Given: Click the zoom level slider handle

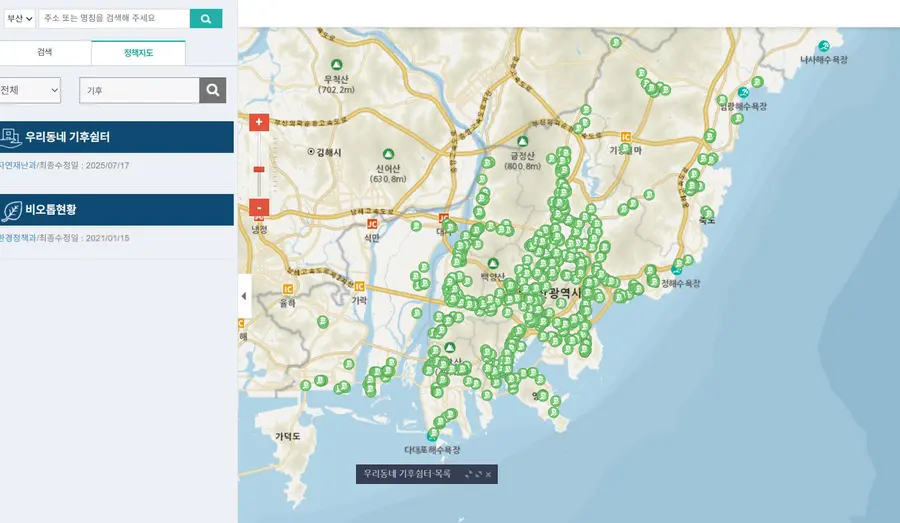Looking at the screenshot, I should coord(259,169).
